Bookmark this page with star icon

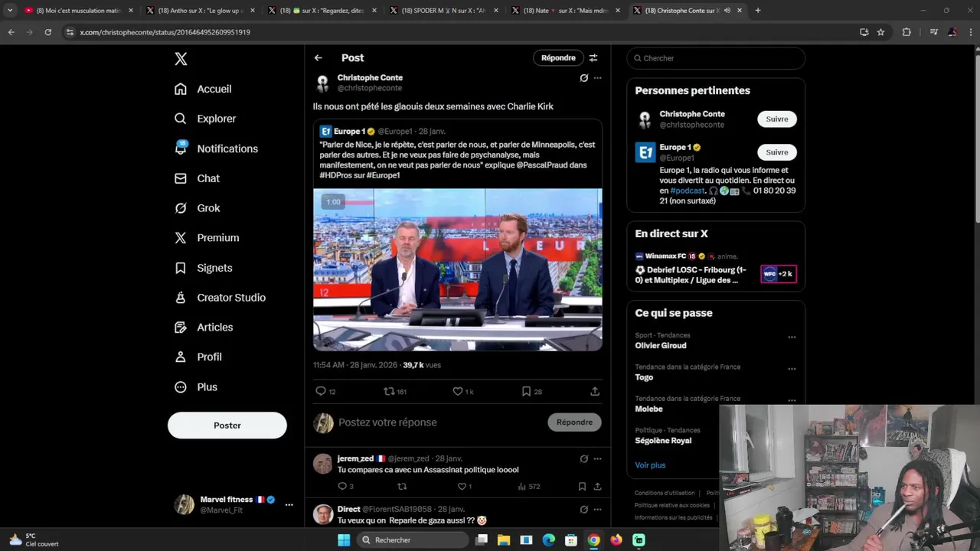click(x=881, y=32)
